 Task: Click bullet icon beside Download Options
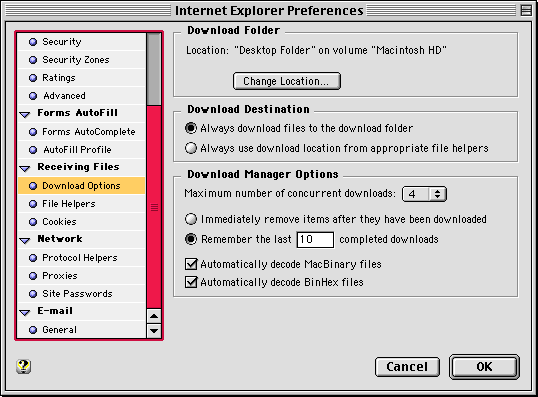[x=33, y=186]
